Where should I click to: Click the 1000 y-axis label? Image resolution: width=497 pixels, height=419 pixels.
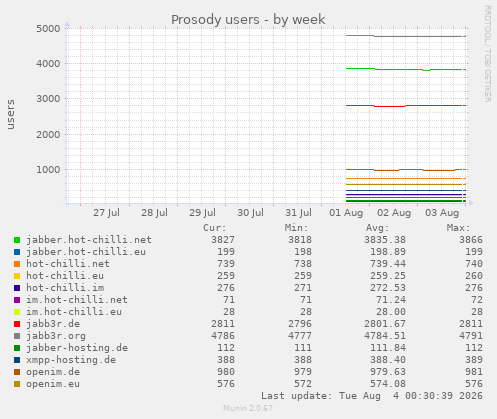[x=48, y=170]
